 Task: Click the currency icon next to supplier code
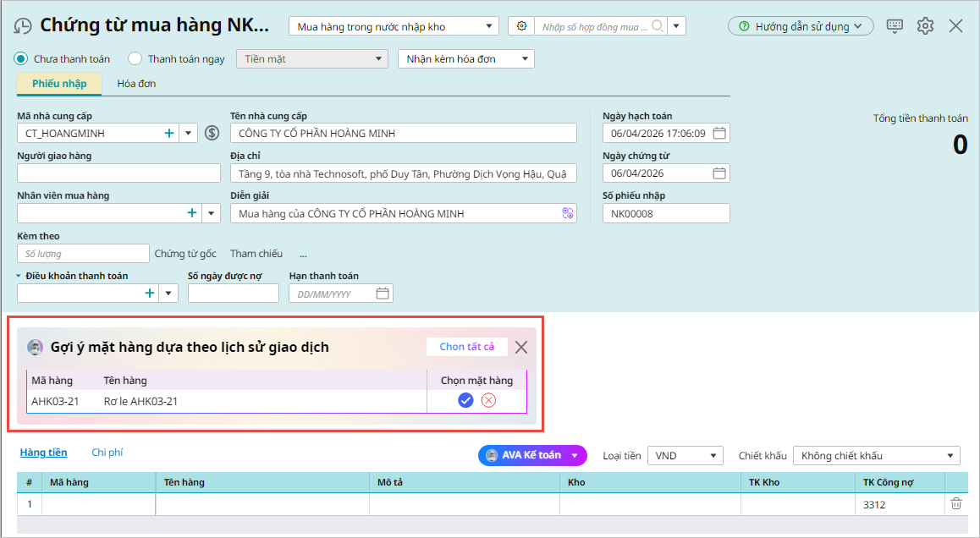(x=212, y=133)
